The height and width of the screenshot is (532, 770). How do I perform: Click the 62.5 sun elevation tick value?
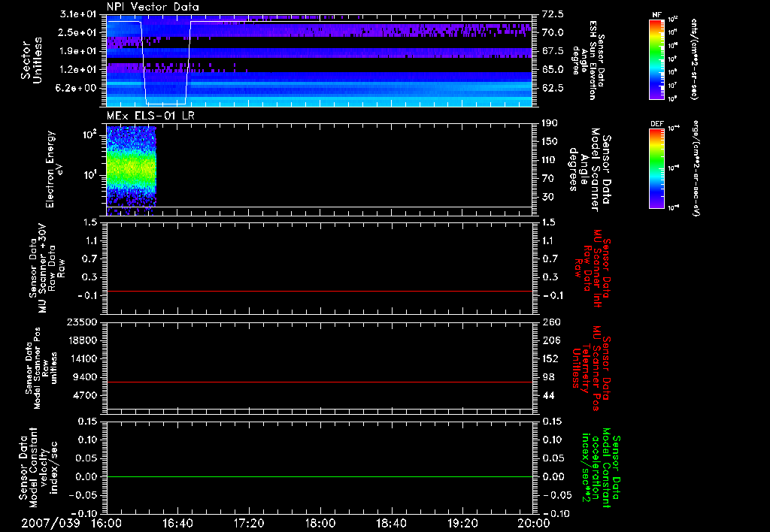tap(553, 88)
